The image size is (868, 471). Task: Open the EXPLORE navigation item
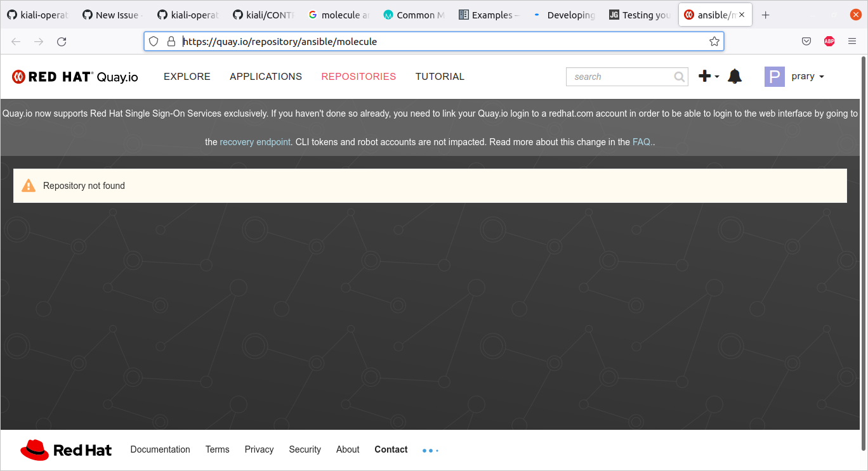pyautogui.click(x=187, y=76)
